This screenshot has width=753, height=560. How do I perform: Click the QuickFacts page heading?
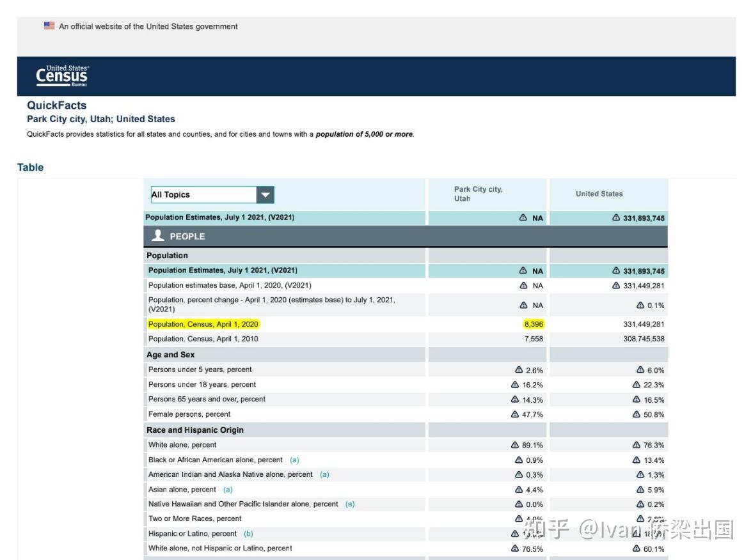click(x=57, y=105)
